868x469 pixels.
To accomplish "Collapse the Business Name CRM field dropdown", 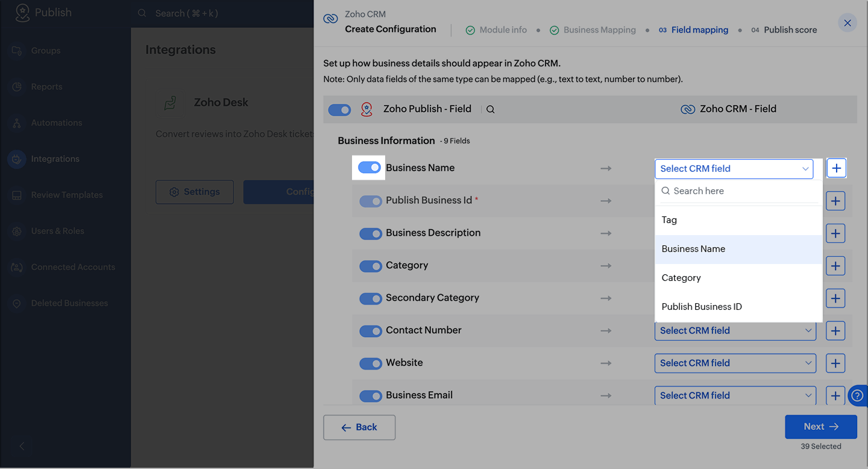I will point(734,169).
